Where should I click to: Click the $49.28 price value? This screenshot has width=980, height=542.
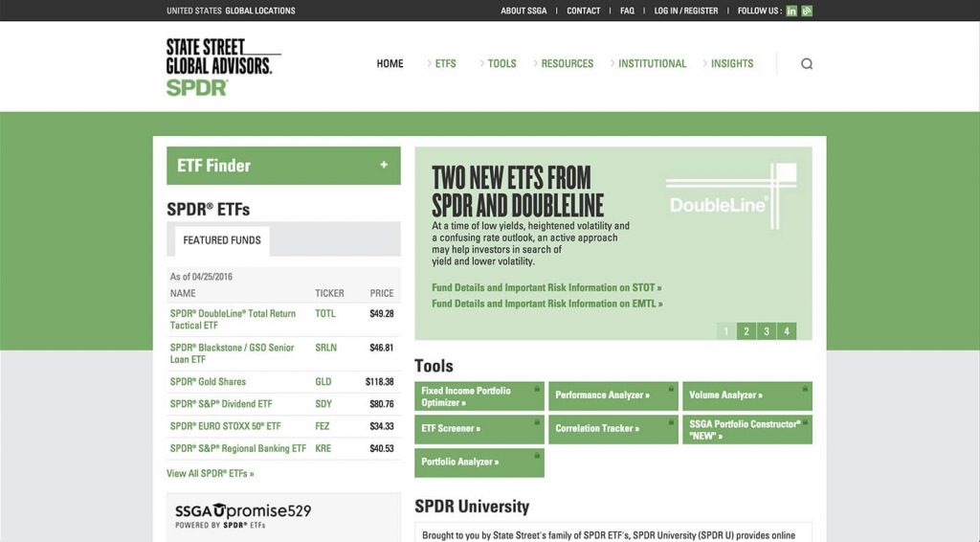[381, 313]
